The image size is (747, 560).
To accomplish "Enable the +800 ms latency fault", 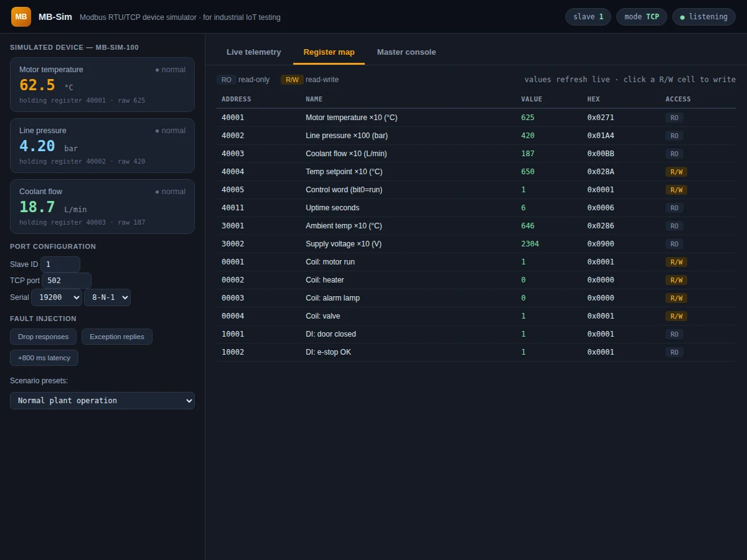I will click(44, 358).
